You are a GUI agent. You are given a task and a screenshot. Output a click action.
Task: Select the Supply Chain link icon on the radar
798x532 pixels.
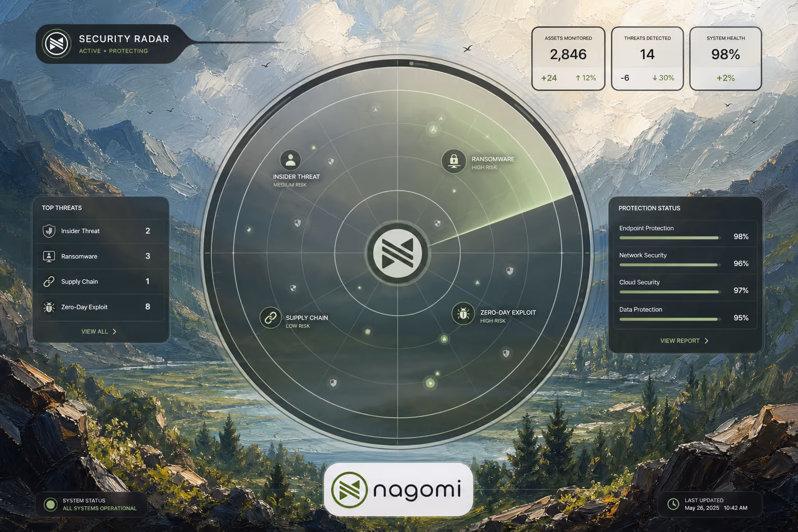click(270, 317)
